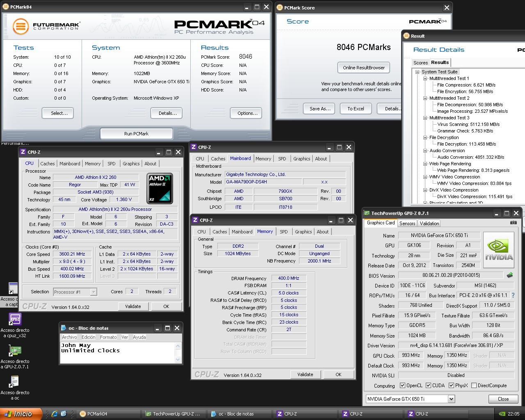Click the PCMark Score window title icon
The height and width of the screenshot is (420, 525).
[279, 7]
